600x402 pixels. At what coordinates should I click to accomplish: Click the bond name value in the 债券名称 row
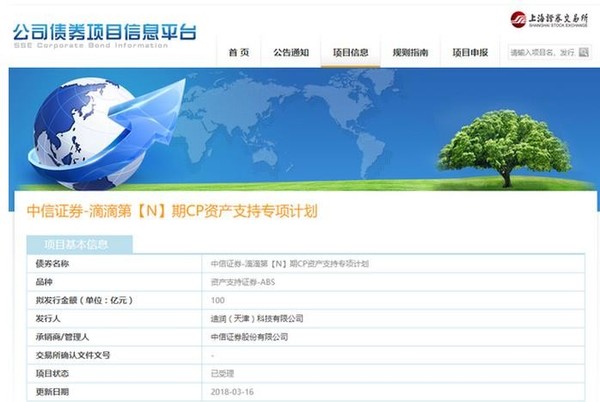tap(290, 264)
